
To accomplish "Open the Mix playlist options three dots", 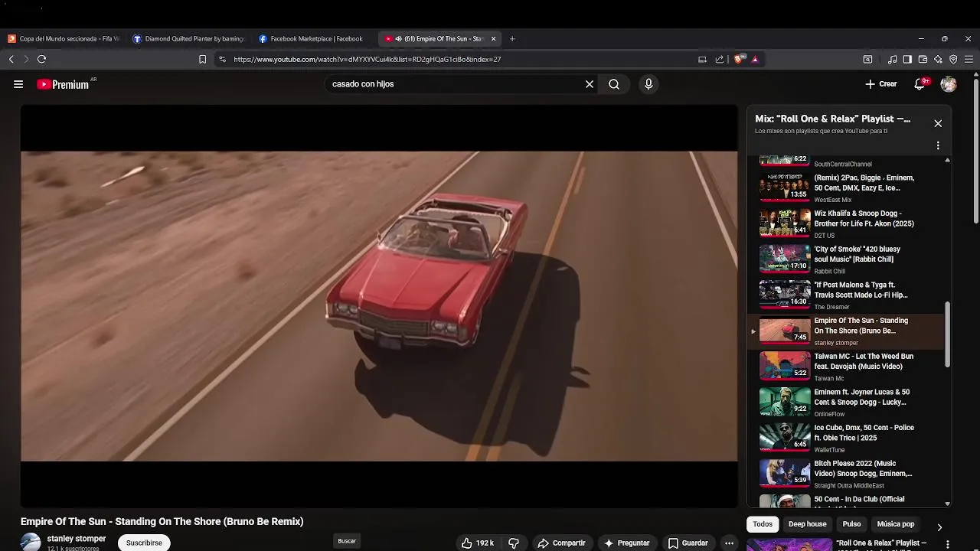I will click(938, 145).
